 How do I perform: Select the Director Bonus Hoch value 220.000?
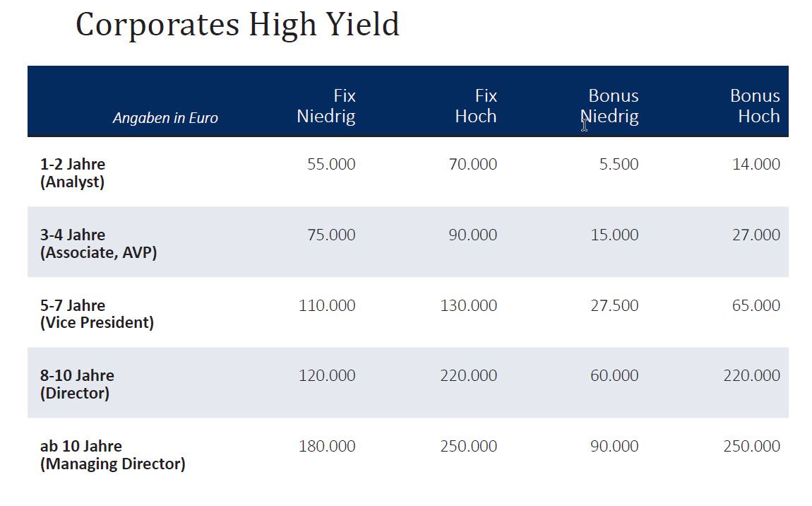point(751,376)
